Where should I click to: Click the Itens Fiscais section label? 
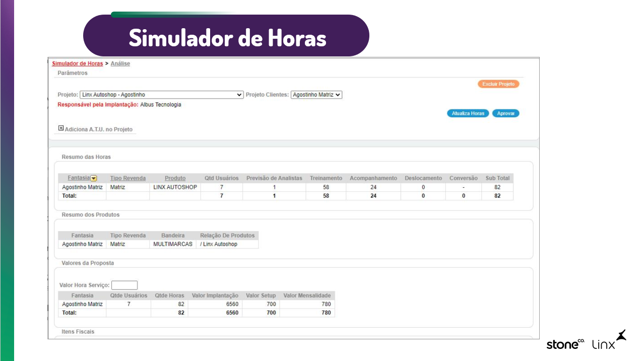coord(78,332)
